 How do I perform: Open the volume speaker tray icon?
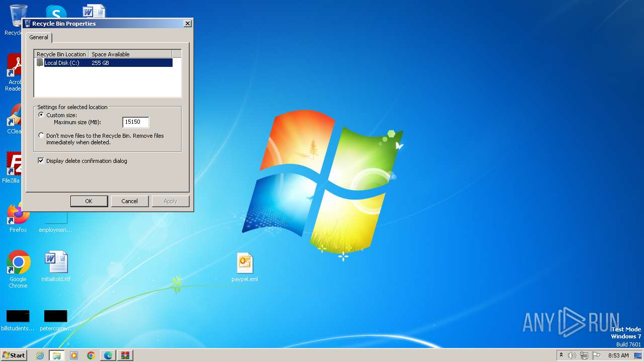[572, 355]
